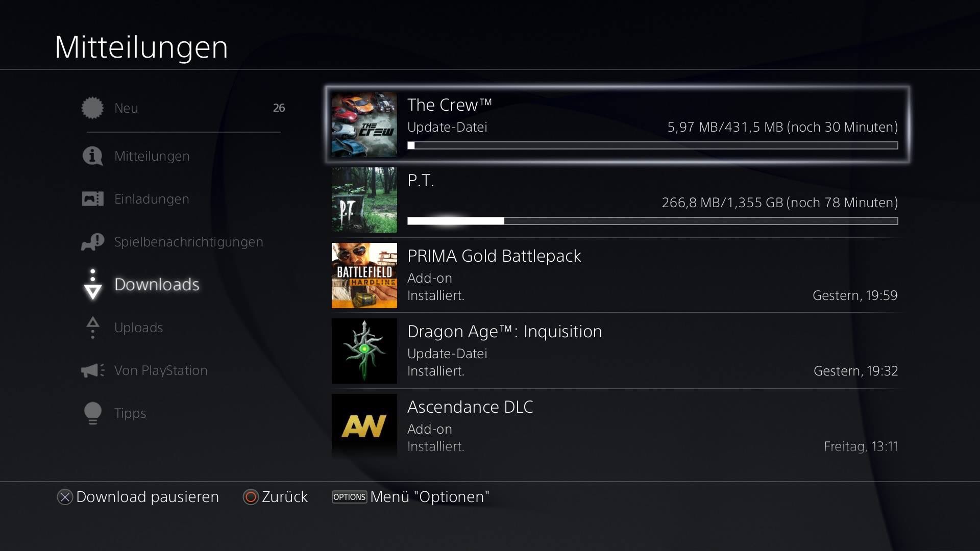The height and width of the screenshot is (551, 980).
Task: Open the Tipps menu entry
Action: click(130, 413)
